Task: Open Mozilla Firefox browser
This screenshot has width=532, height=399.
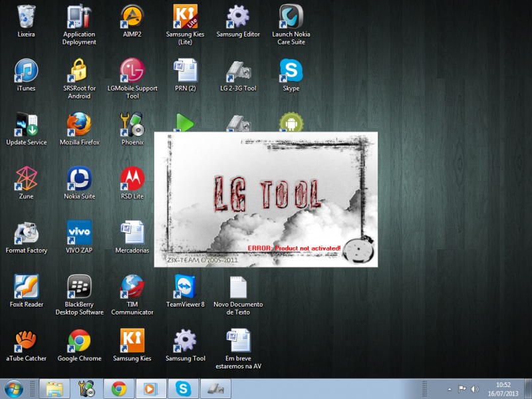Action: (79, 129)
